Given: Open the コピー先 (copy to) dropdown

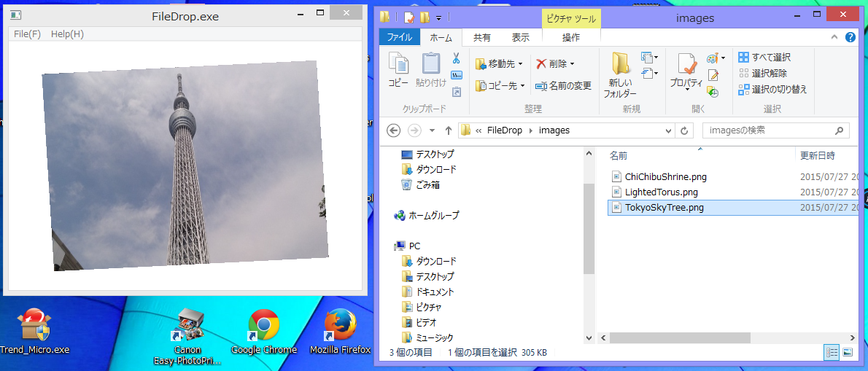Looking at the screenshot, I should coord(500,86).
